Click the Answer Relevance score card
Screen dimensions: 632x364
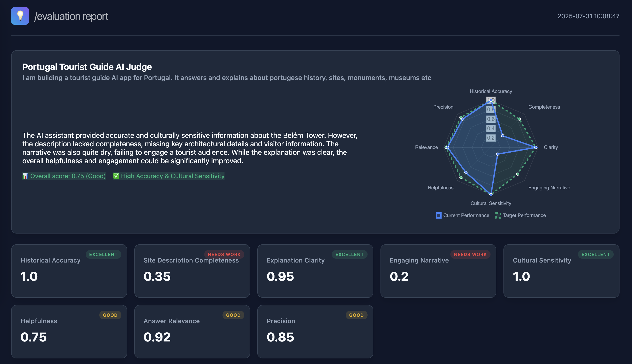click(192, 331)
